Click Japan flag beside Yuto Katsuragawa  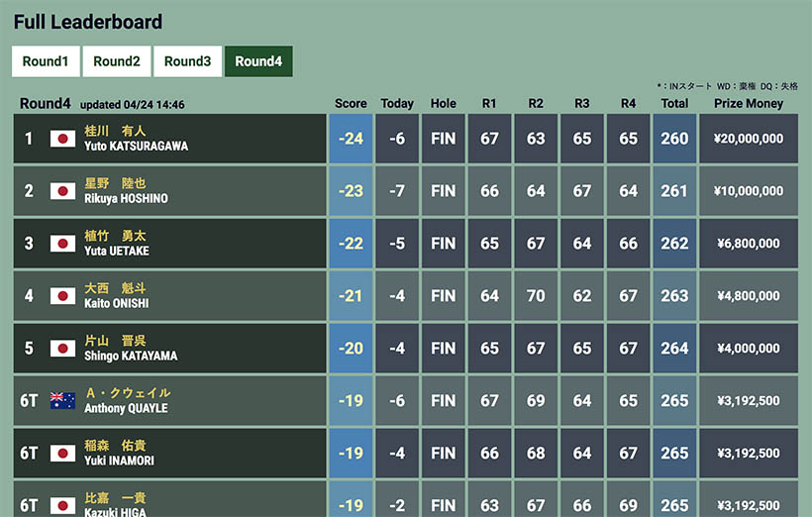click(62, 139)
